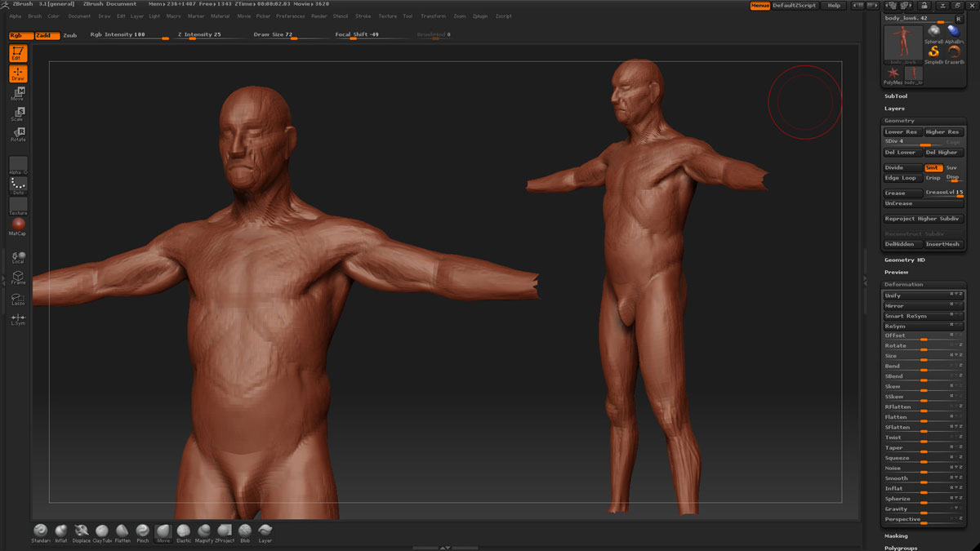Expand the SubTool panel section
980x551 pixels.
tap(896, 96)
